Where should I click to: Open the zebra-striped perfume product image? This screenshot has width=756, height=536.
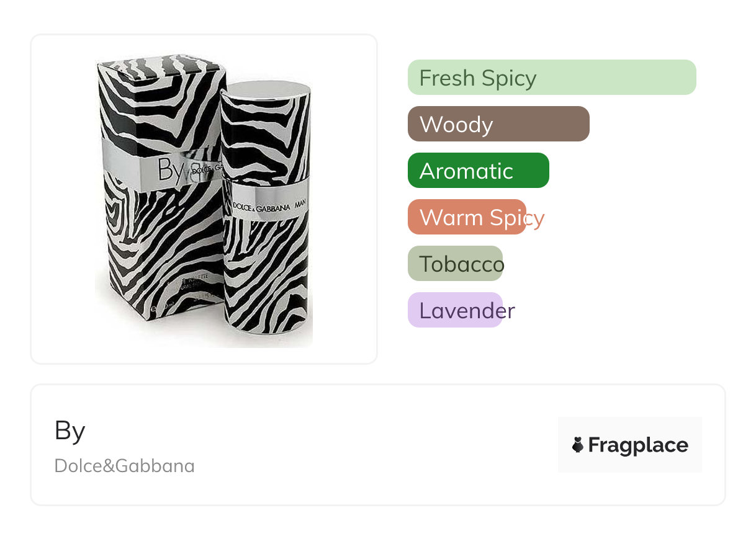pyautogui.click(x=204, y=202)
